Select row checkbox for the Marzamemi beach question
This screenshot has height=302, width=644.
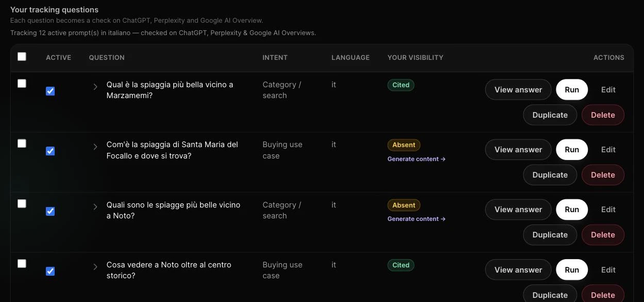(22, 84)
